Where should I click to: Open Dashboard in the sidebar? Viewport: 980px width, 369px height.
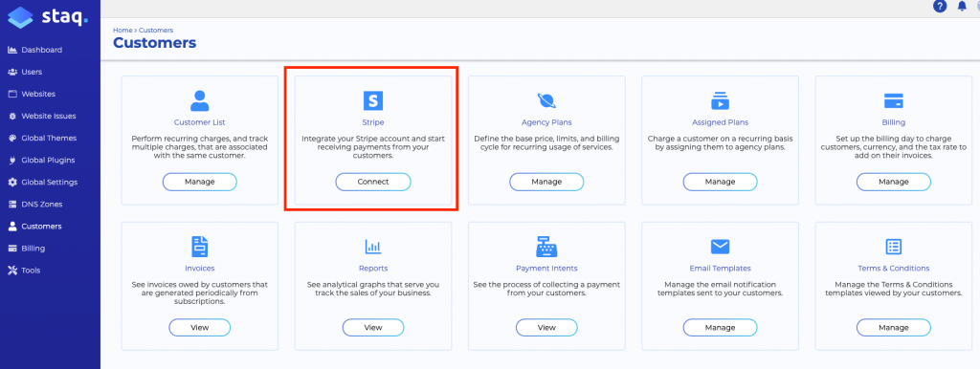(42, 50)
